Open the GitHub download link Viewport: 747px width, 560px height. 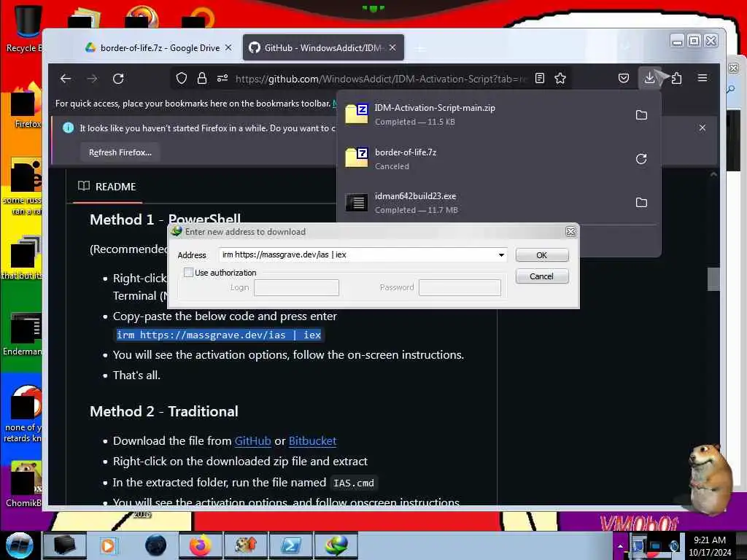252,441
